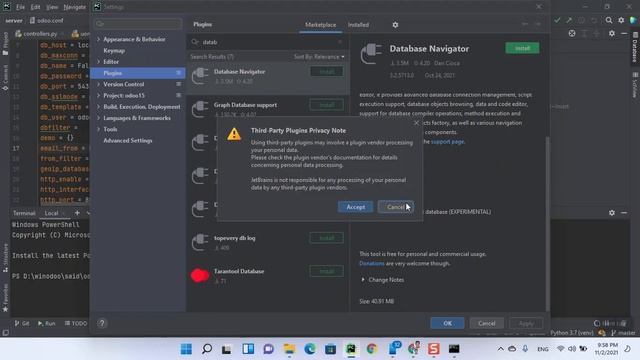This screenshot has height=360, width=640.
Task: Install the Graph Database support plugin
Action: pos(327,105)
